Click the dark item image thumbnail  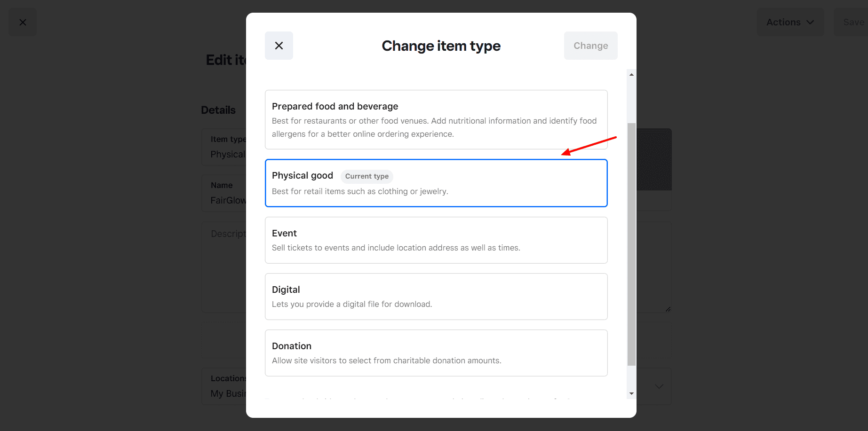tap(654, 159)
